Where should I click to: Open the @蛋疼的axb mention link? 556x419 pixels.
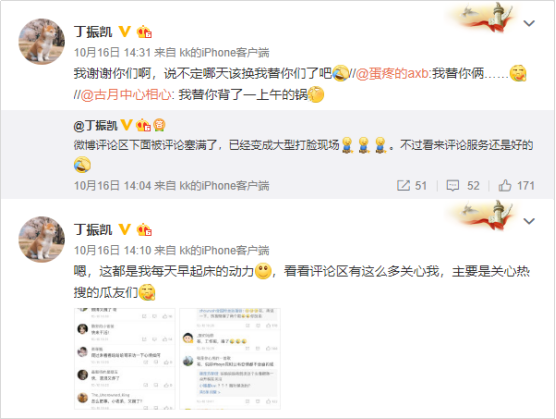(393, 73)
